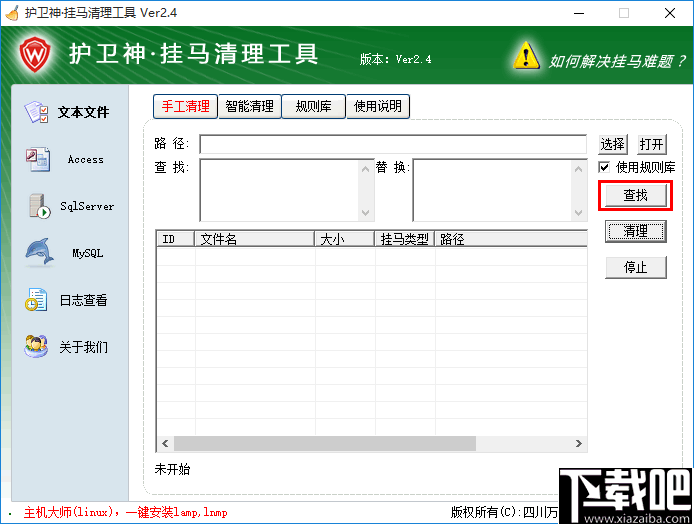Image resolution: width=694 pixels, height=524 pixels.
Task: Select 文本文件 in the sidebar
Action: 83,112
